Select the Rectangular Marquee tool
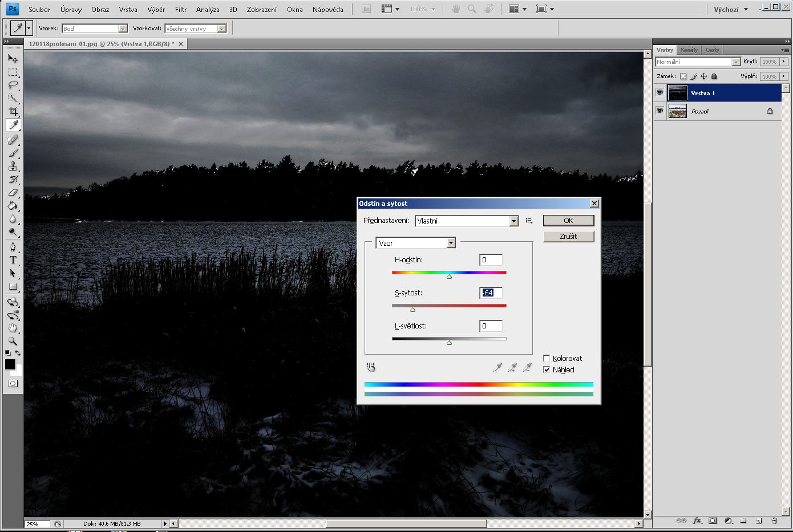The image size is (793, 532). coord(13,72)
